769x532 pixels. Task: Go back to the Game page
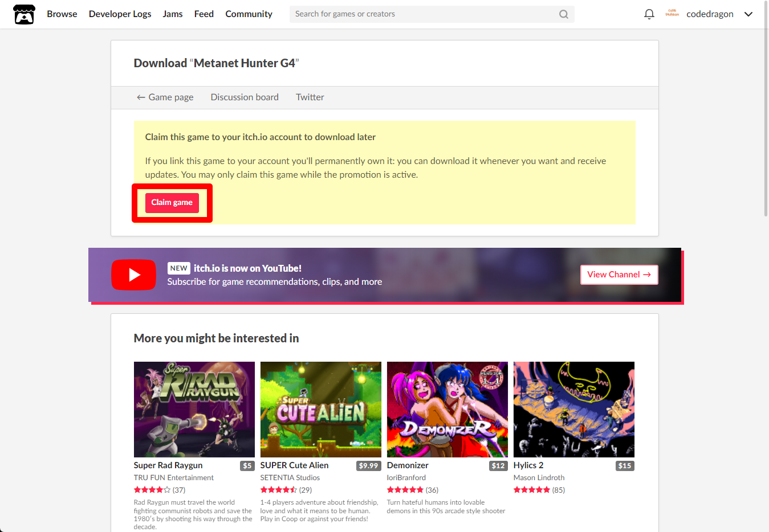[x=165, y=97]
